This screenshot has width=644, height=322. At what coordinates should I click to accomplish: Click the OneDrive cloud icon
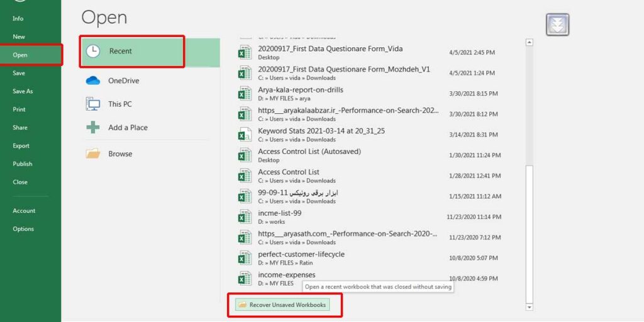pos(93,81)
